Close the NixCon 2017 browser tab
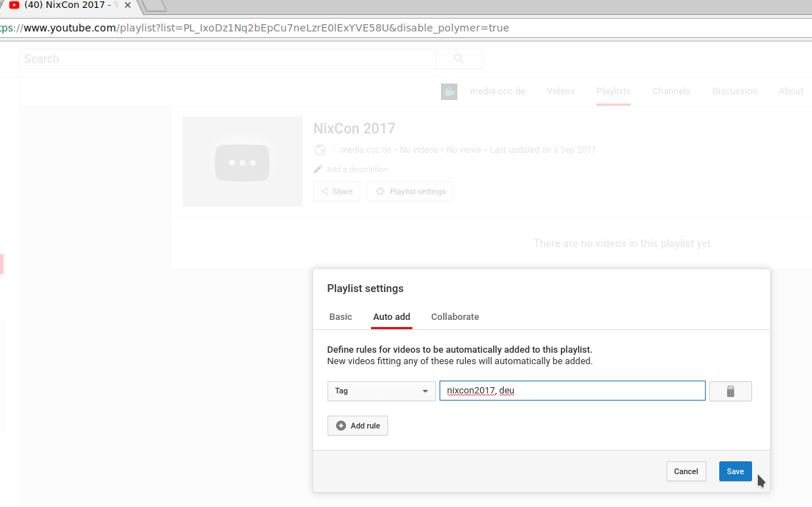 coord(128,5)
